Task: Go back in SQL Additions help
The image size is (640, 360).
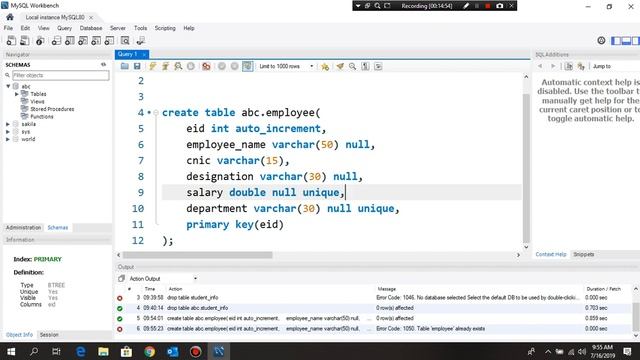Action: (x=540, y=66)
